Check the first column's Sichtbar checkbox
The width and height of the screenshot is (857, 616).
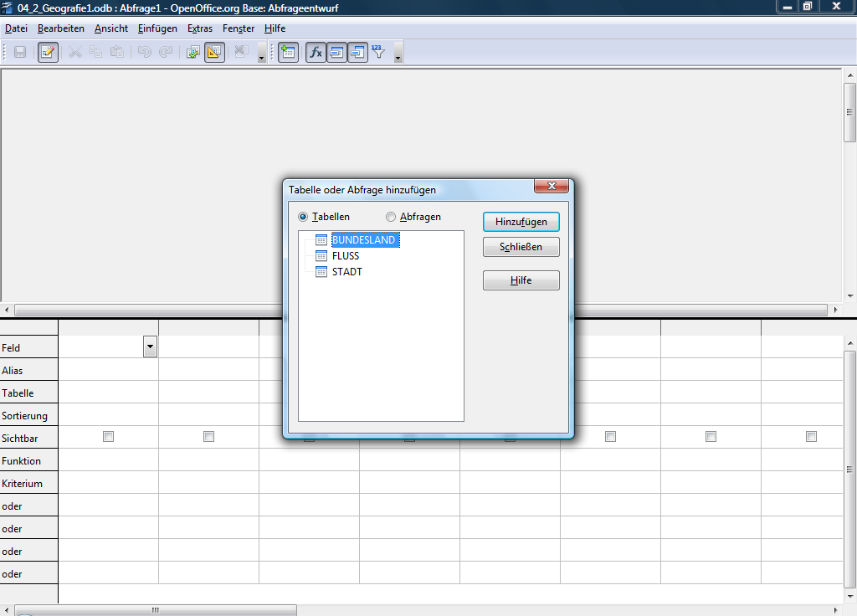point(108,437)
